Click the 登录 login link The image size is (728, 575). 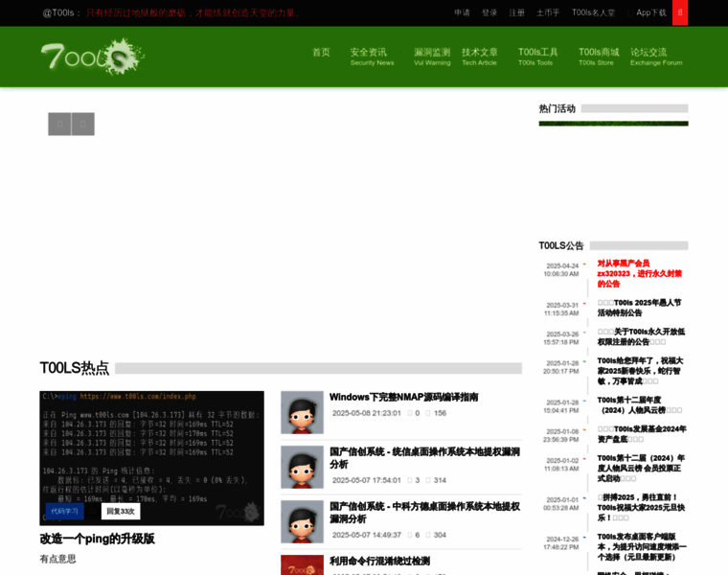click(x=489, y=12)
